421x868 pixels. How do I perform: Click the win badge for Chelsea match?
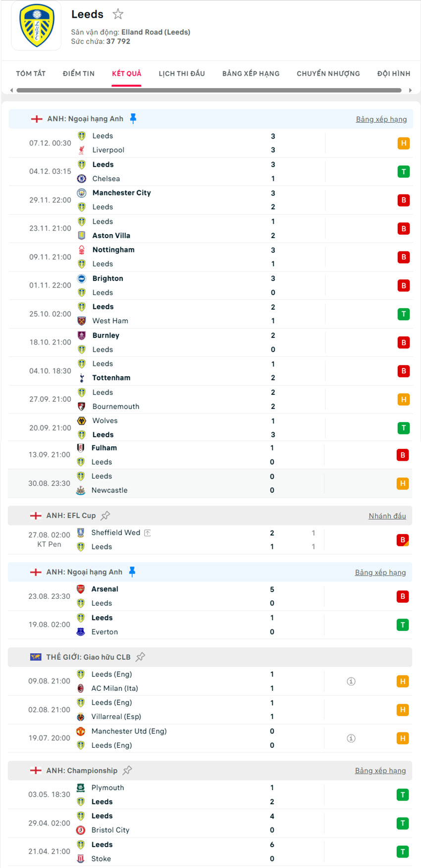(404, 172)
